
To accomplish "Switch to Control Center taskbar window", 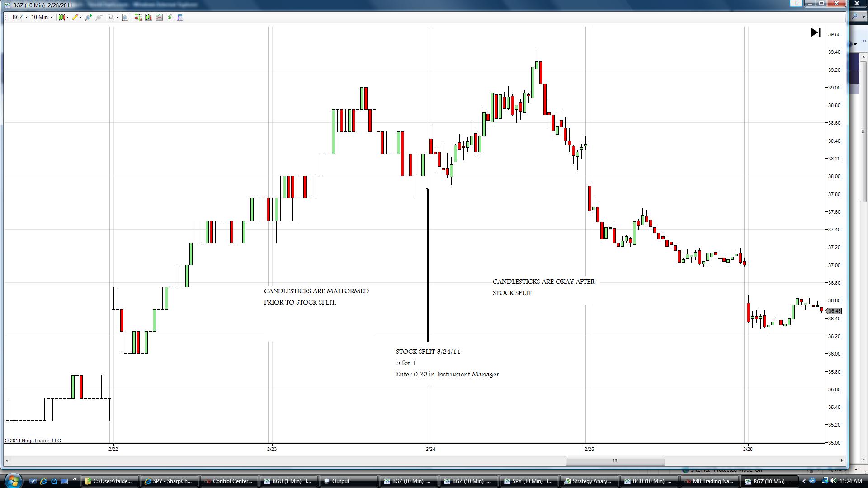I will 229,481.
